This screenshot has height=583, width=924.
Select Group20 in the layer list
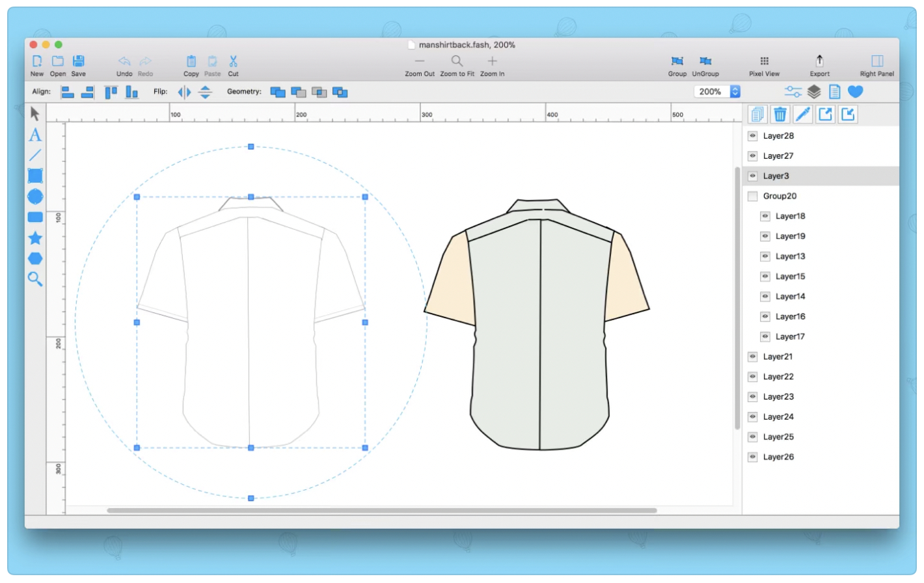tap(780, 197)
